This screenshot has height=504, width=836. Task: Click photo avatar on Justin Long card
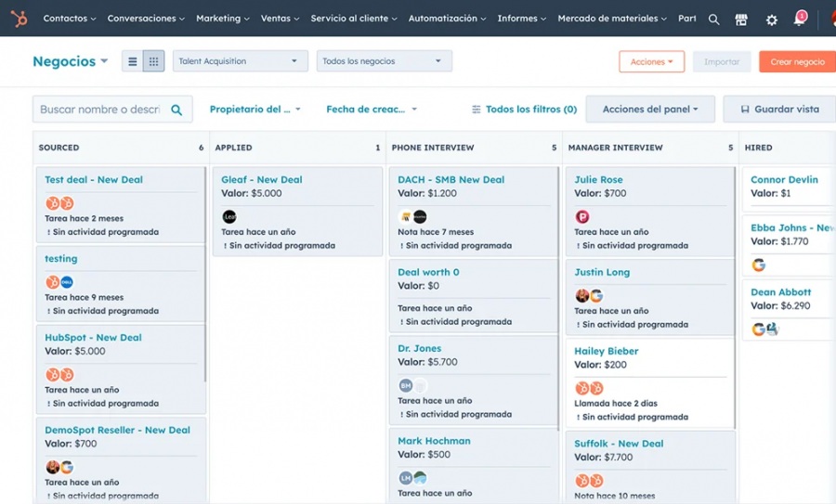point(582,296)
